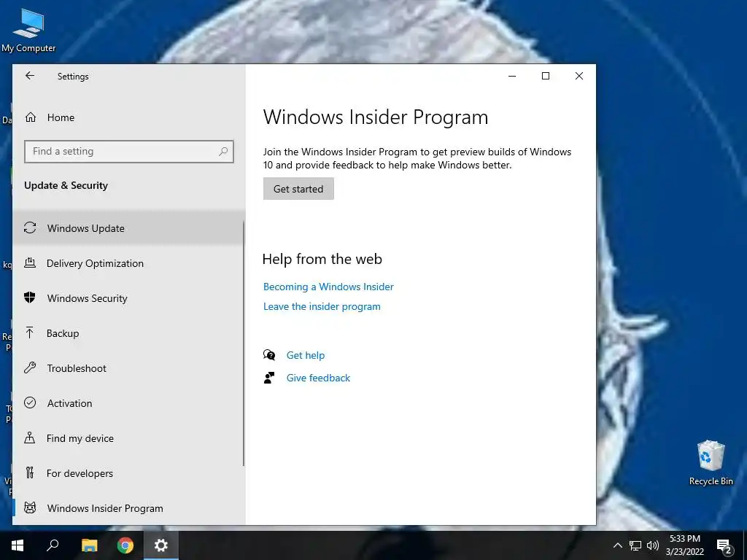Click the Windows Insider Program page title
Image resolution: width=747 pixels, height=560 pixels.
(376, 117)
